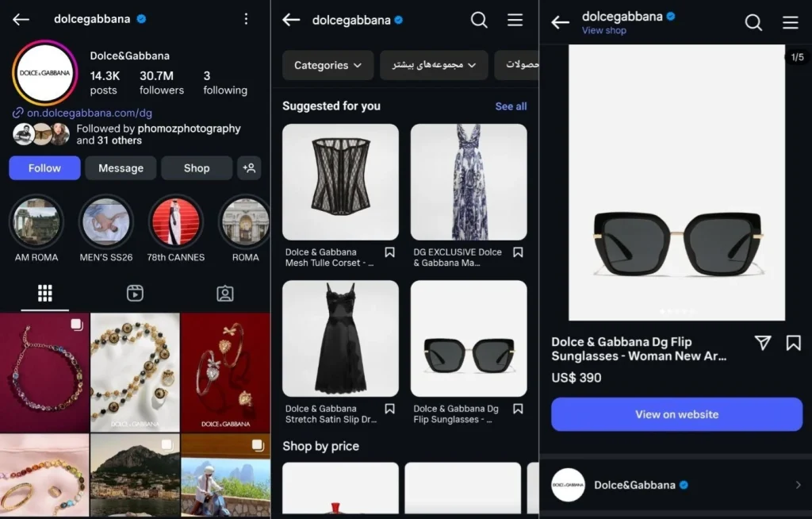Tap the Dolce&Gabbana profile picture story ring
Viewport: 812px width, 519px height.
coord(45,73)
